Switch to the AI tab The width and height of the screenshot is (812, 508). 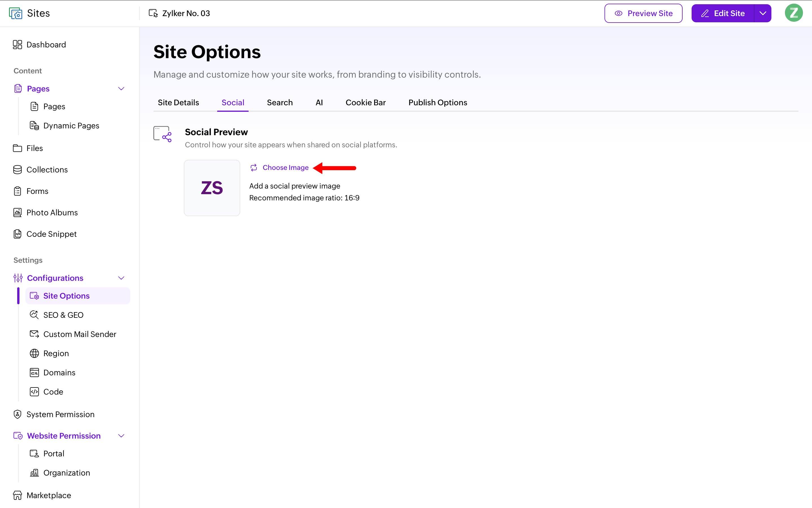(x=319, y=102)
